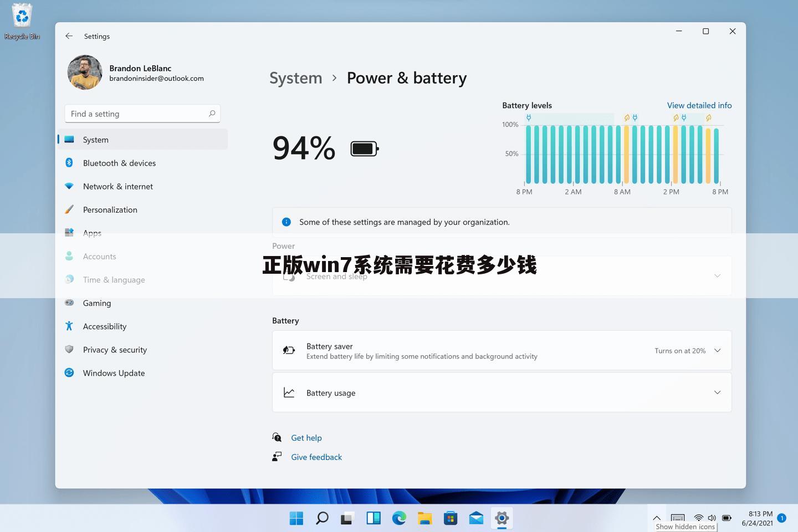Open Task View in the taskbar
Image resolution: width=798 pixels, height=532 pixels.
[347, 518]
